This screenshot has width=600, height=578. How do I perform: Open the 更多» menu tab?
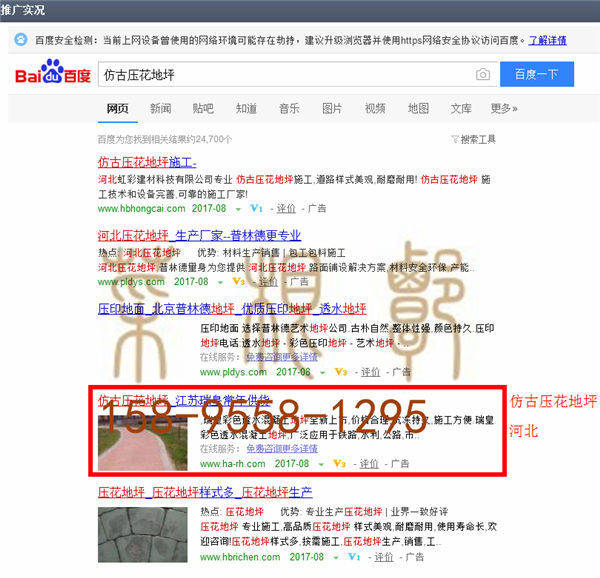coord(504,109)
